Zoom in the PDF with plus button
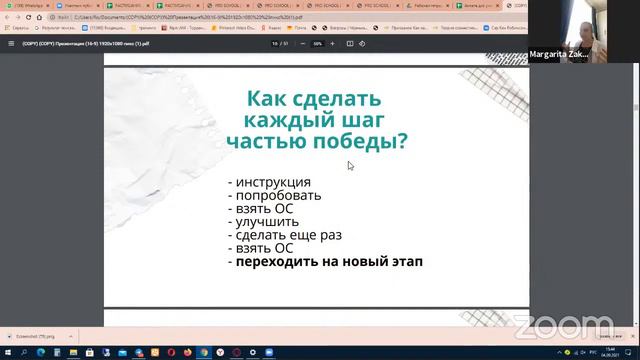The height and width of the screenshot is (360, 640). pyautogui.click(x=332, y=44)
